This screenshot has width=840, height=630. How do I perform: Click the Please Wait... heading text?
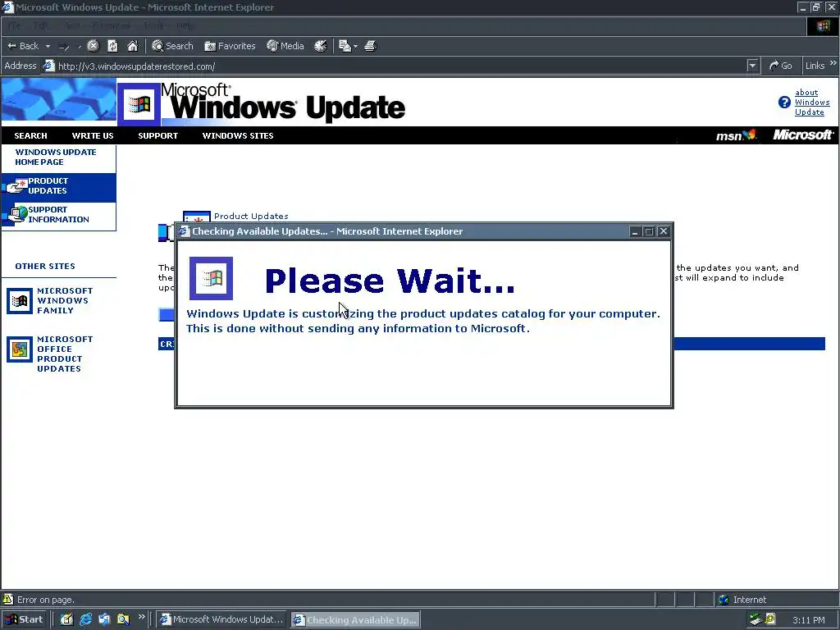390,281
